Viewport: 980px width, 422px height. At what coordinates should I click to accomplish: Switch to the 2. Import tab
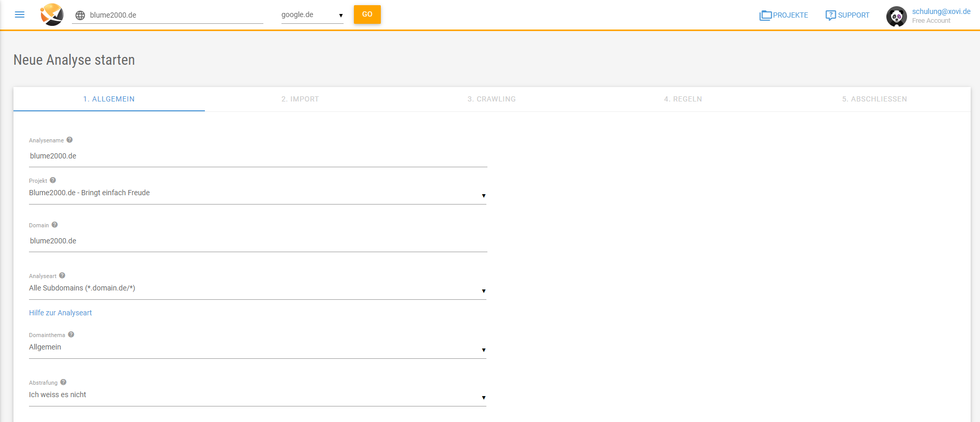[300, 99]
